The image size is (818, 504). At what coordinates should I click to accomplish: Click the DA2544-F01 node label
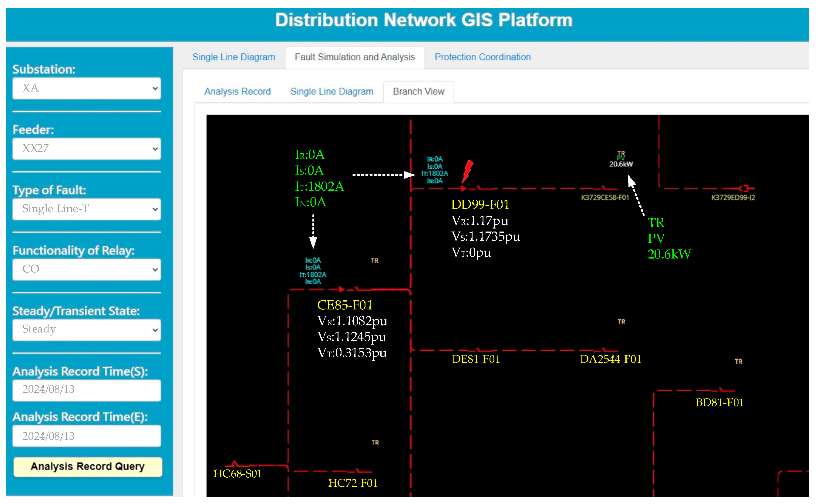[x=611, y=359]
